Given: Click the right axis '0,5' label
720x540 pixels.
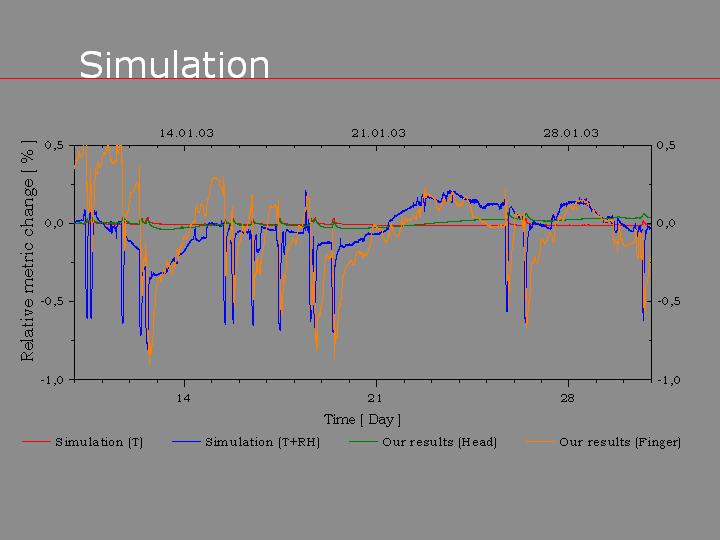Looking at the screenshot, I should 666,146.
